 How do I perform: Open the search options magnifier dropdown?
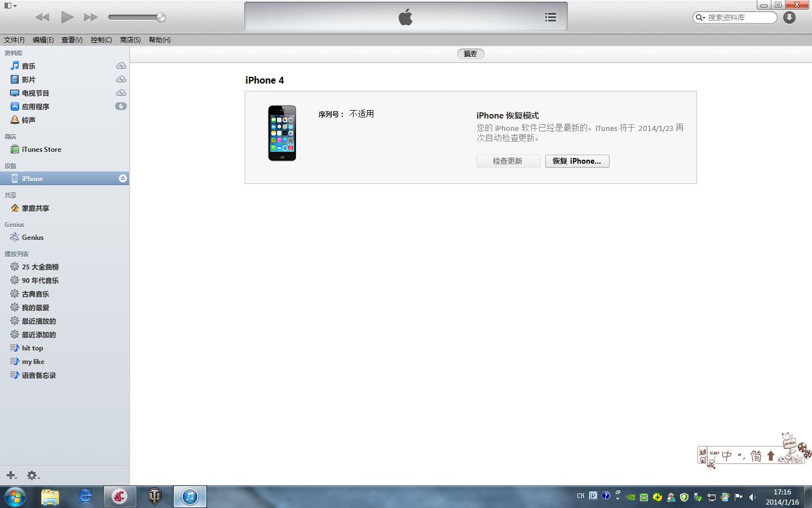[x=700, y=17]
